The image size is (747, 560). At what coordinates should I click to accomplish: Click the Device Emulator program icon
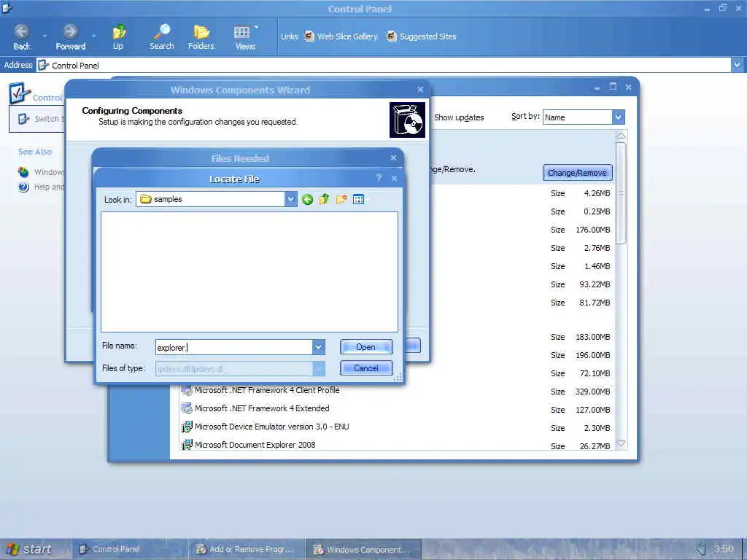coord(186,426)
